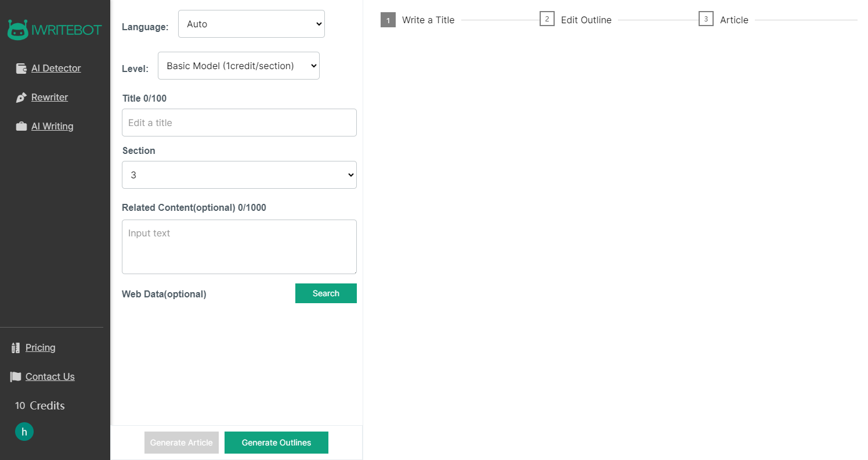The width and height of the screenshot is (868, 460).
Task: Focus the Edit a title input field
Action: coord(239,123)
